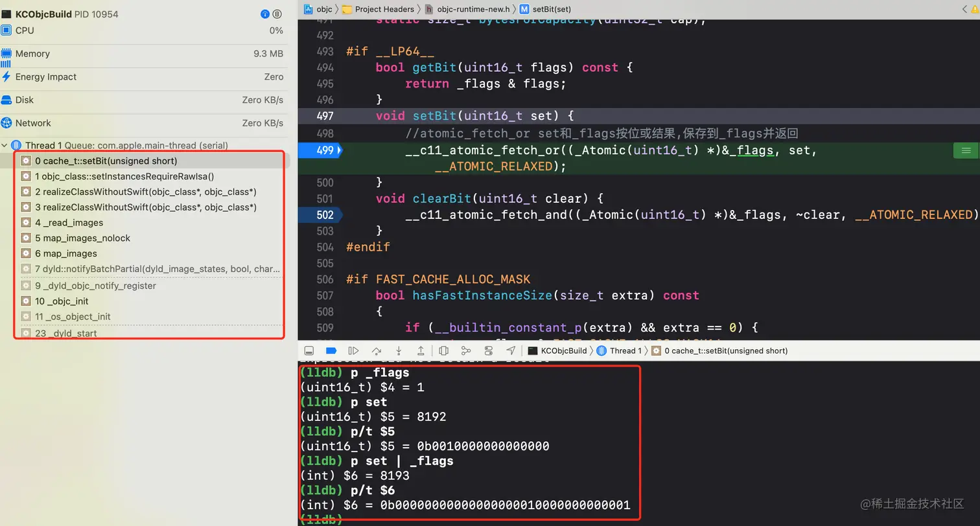The image size is (980, 526).
Task: Select KCObjcBuild in debug bar path
Action: click(x=557, y=350)
